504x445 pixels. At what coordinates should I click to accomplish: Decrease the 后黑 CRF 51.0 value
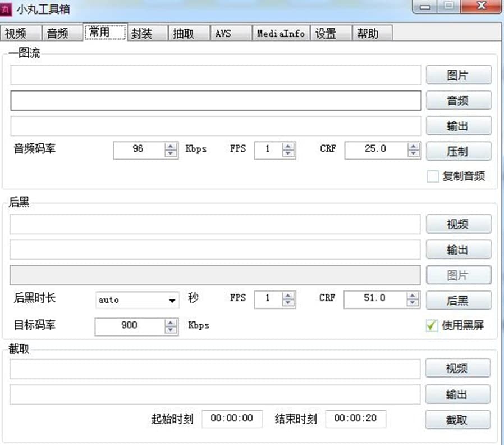pos(414,303)
